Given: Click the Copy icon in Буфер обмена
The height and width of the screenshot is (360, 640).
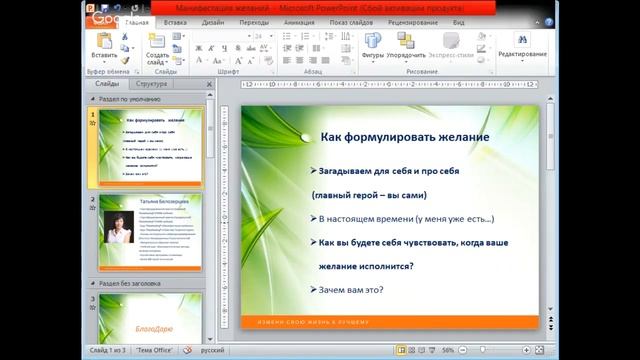Looking at the screenshot, I should pyautogui.click(x=125, y=49).
